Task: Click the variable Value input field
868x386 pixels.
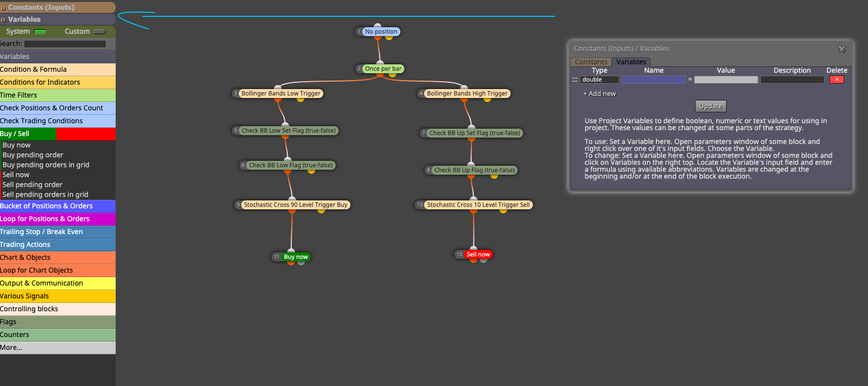Action: pos(726,80)
